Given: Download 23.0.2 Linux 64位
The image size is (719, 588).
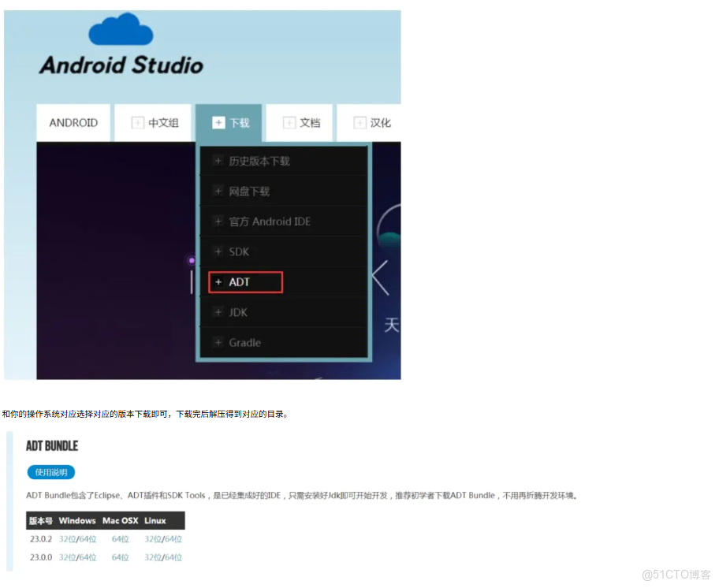Looking at the screenshot, I should point(173,539).
